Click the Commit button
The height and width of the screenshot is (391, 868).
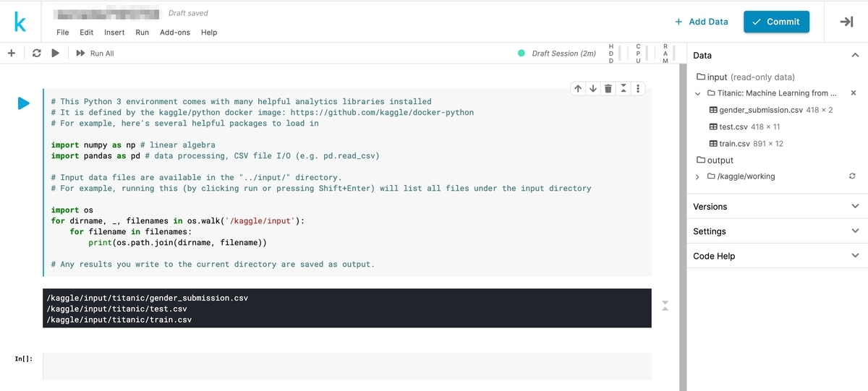click(776, 22)
